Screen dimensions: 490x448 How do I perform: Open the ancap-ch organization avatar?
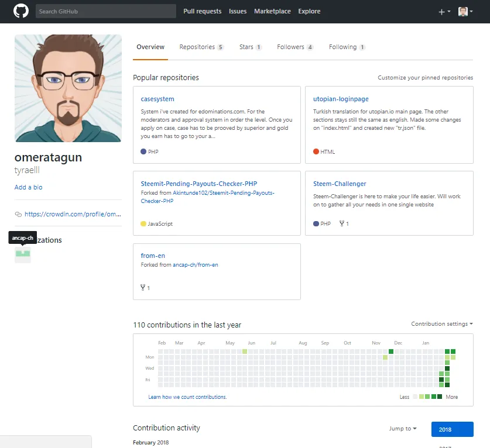[x=23, y=255]
